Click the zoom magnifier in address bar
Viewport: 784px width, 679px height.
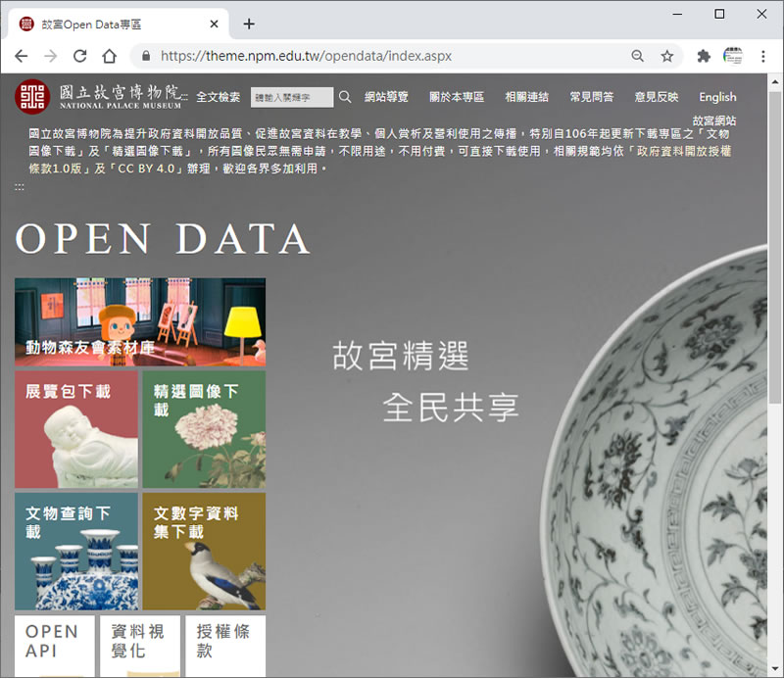pos(638,56)
